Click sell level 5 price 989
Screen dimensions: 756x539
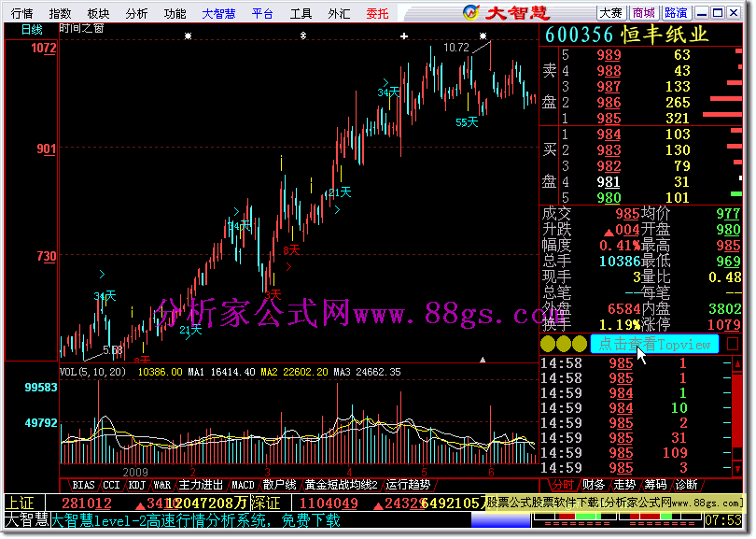click(x=609, y=55)
